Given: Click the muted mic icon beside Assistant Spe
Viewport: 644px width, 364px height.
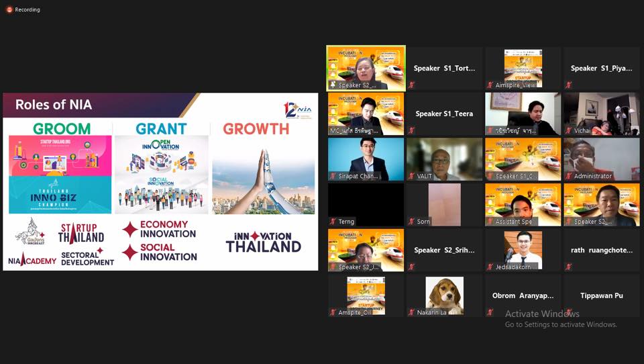Looking at the screenshot, I should [x=490, y=222].
